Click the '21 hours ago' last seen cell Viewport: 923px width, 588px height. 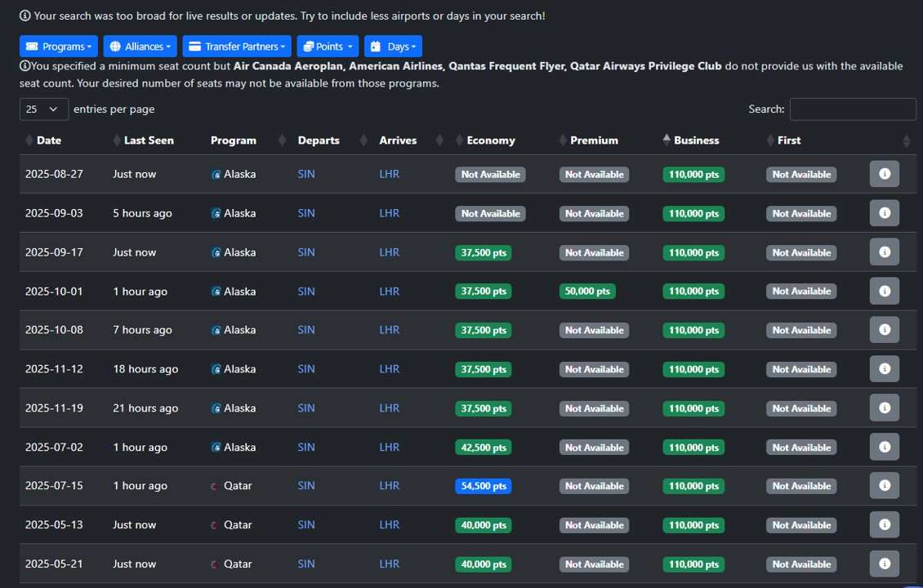click(x=145, y=408)
